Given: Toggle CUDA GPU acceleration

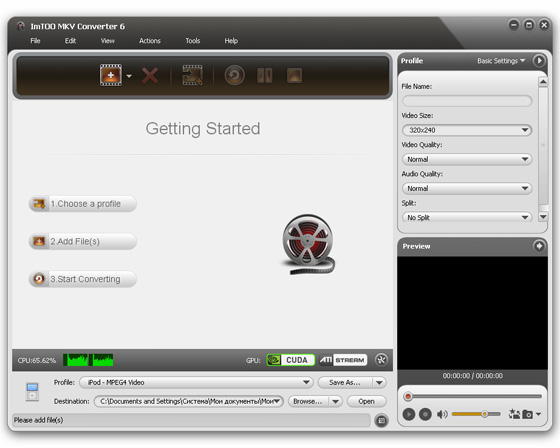Looking at the screenshot, I should tap(290, 360).
